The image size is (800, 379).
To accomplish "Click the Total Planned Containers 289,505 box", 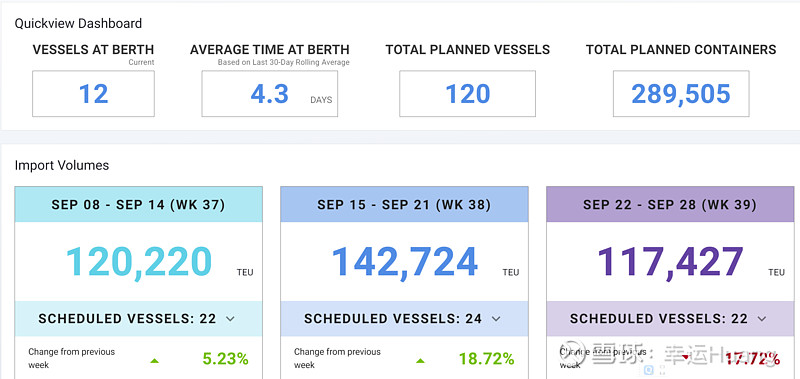I will pyautogui.click(x=681, y=94).
